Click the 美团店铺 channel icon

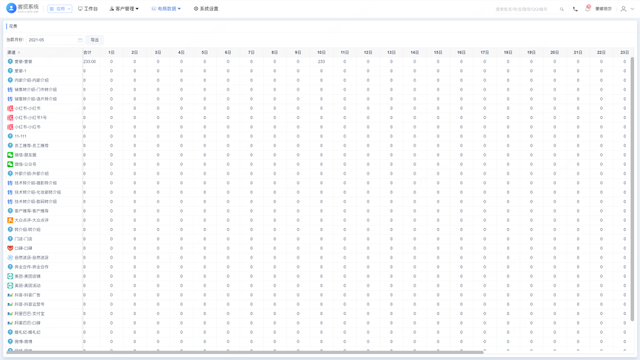10,276
